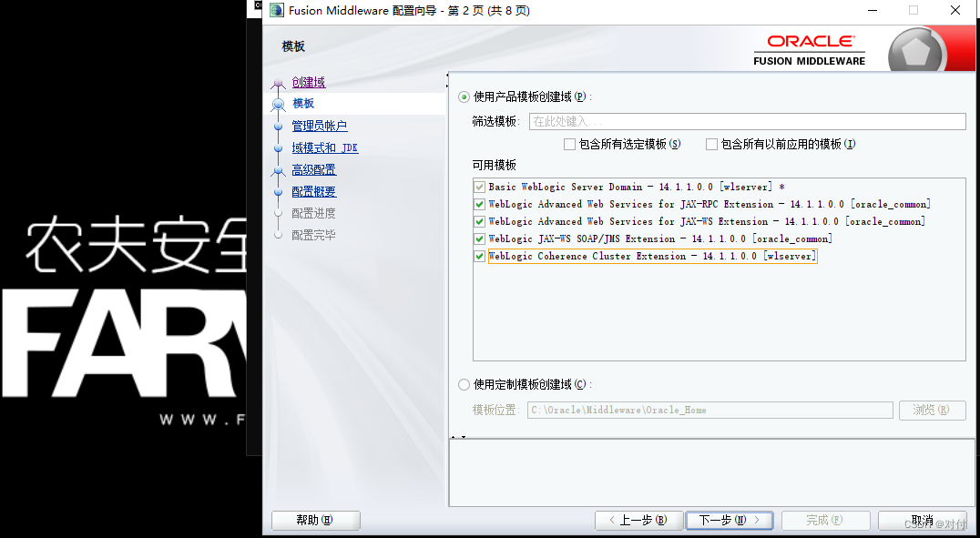
Task: Cancel the wizard with 取消 button
Action: 923,521
